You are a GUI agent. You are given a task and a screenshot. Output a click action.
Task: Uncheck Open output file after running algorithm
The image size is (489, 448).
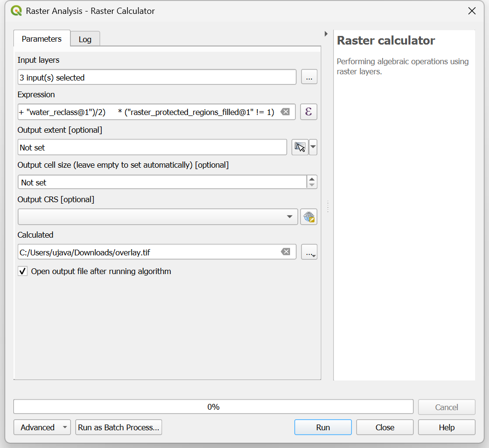[x=23, y=271]
